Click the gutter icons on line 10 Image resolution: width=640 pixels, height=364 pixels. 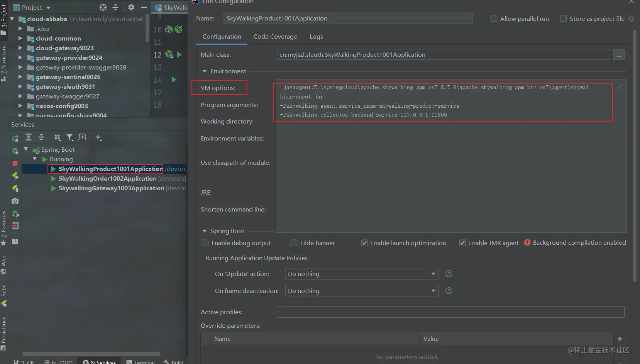(174, 29)
